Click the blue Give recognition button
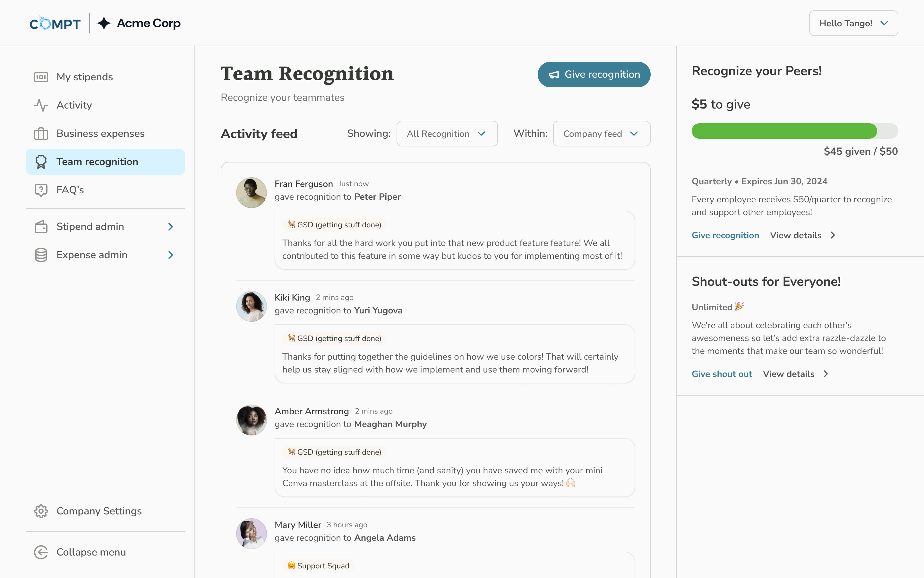 (594, 74)
